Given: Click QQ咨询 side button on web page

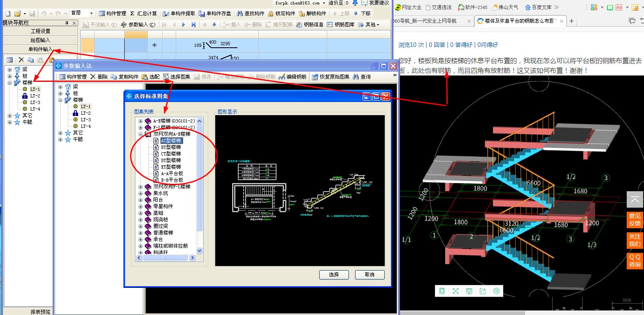Looking at the screenshot, I should 635,261.
